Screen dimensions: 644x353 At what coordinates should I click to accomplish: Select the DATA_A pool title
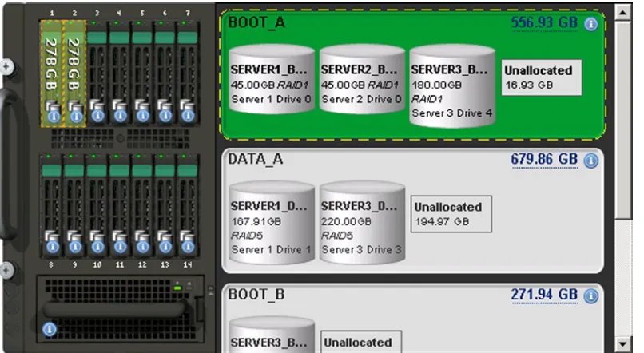pos(256,159)
